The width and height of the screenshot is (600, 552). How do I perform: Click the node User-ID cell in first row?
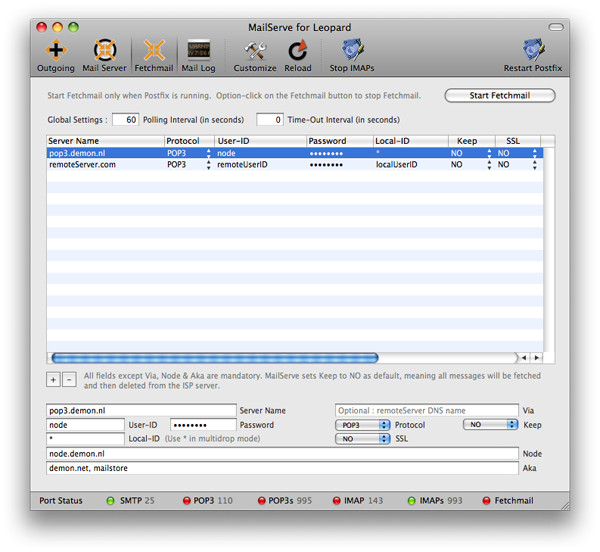pyautogui.click(x=226, y=153)
